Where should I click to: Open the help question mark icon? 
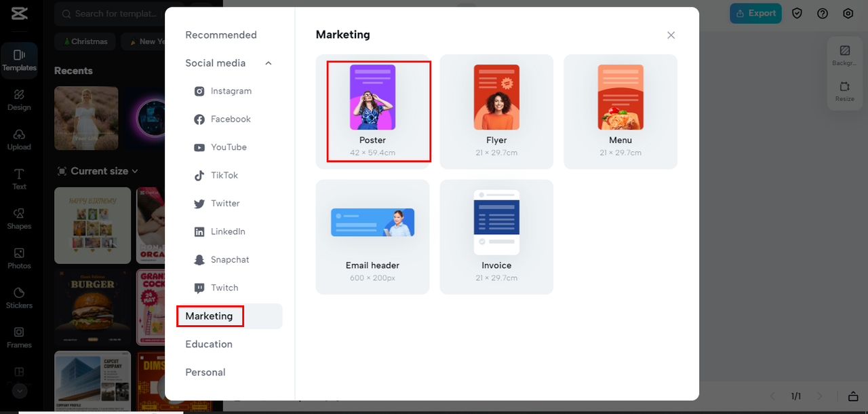(823, 13)
